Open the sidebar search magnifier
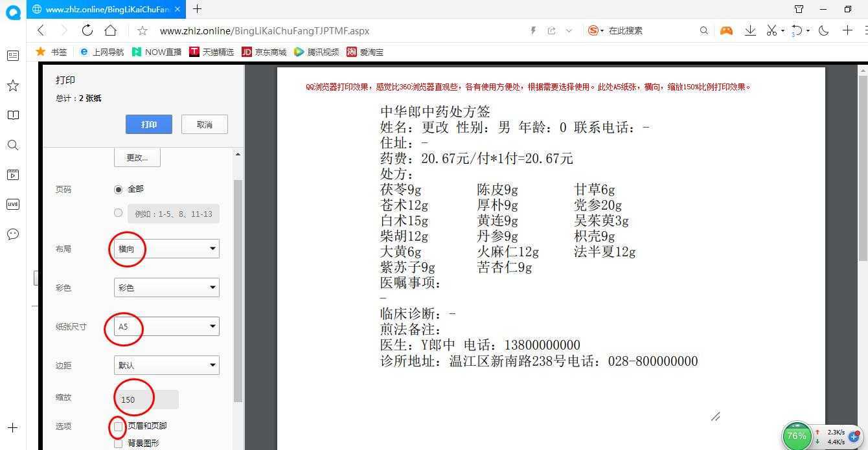Screen dimensions: 868x450 point(13,145)
